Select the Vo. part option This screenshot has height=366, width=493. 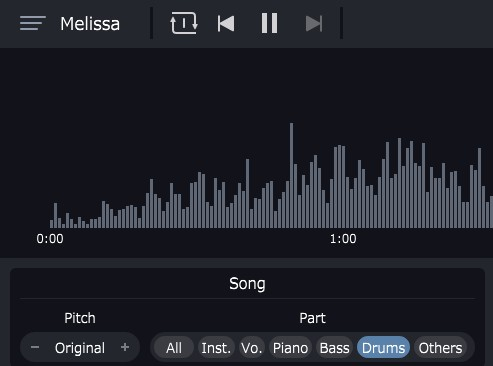(x=252, y=348)
